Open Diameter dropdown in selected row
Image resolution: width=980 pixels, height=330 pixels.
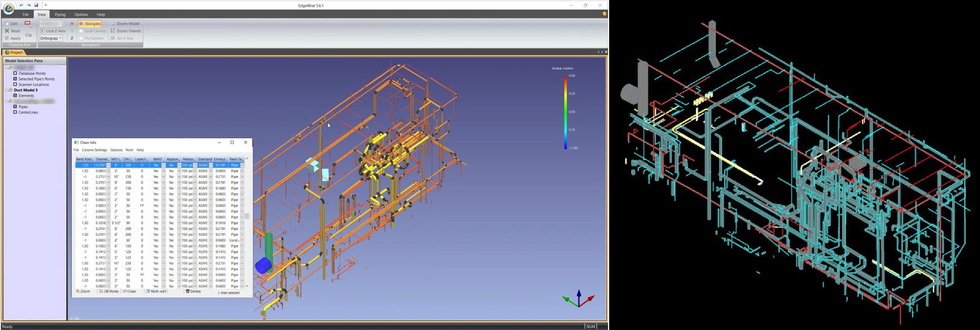coord(108,165)
